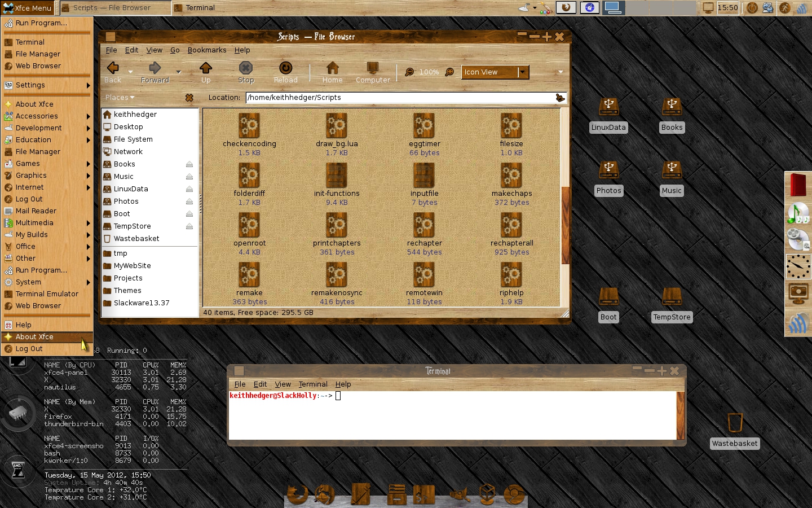Open the Bookmarks menu
Viewport: 812px width, 508px height.
207,50
